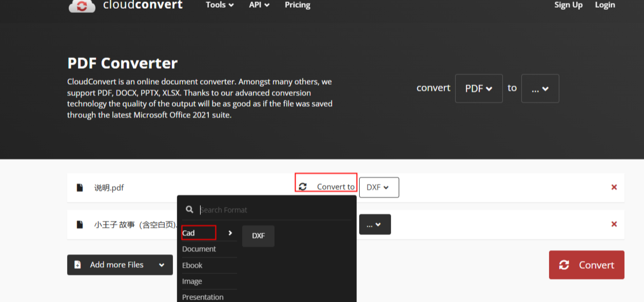Click the 小王子 故事 file name
Viewport: 644px width, 302px height.
(135, 224)
